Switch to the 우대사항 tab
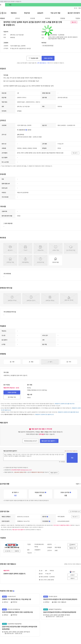 (x=32, y=18)
